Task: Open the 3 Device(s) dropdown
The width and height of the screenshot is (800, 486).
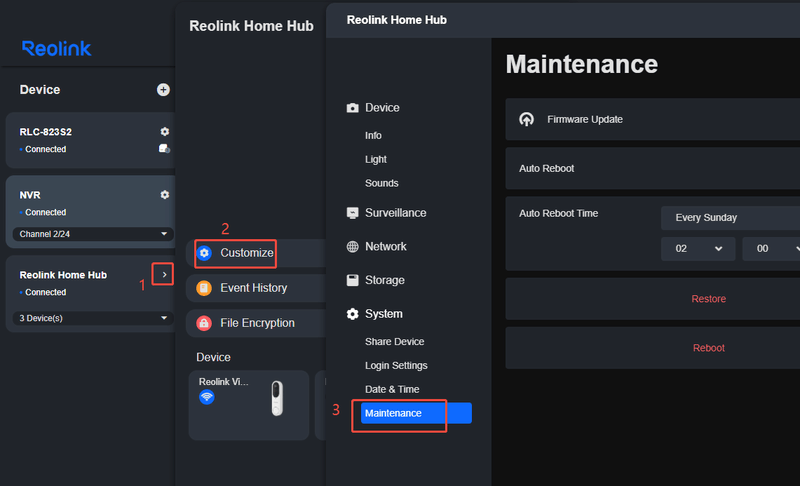Action: click(x=93, y=318)
